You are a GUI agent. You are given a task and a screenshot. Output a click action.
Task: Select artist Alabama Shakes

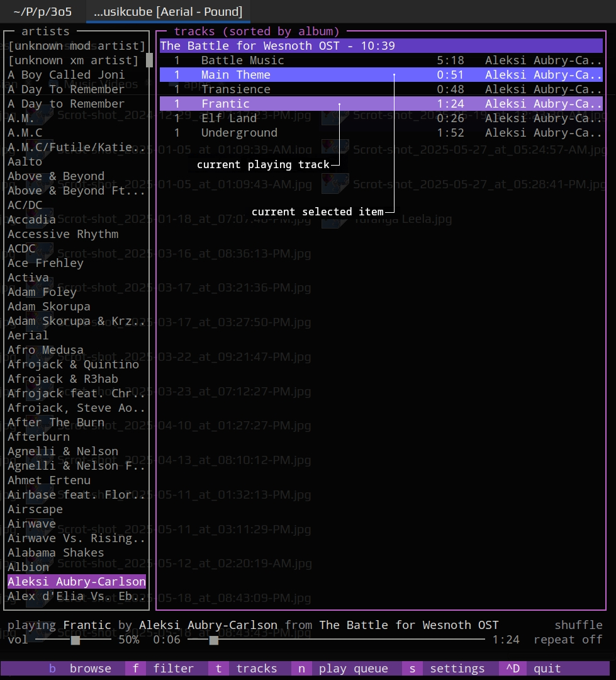pyautogui.click(x=56, y=553)
